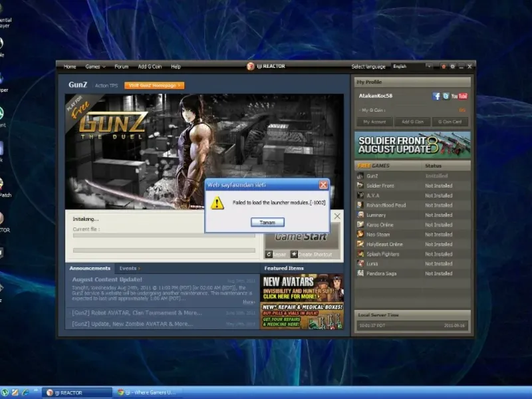Open Repair & Medical Boxes banner
This screenshot has height=399, width=532.
click(x=302, y=316)
